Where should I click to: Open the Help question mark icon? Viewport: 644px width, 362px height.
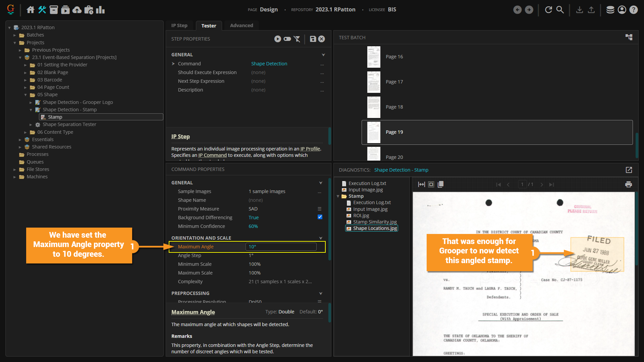pyautogui.click(x=633, y=10)
